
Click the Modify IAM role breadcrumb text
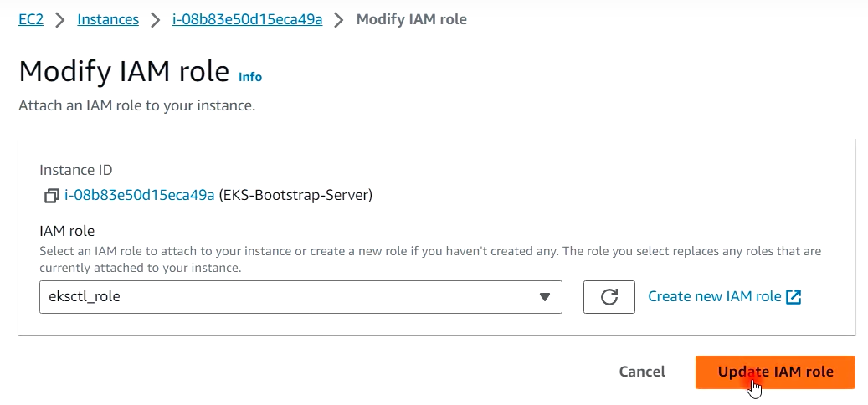[x=411, y=19]
